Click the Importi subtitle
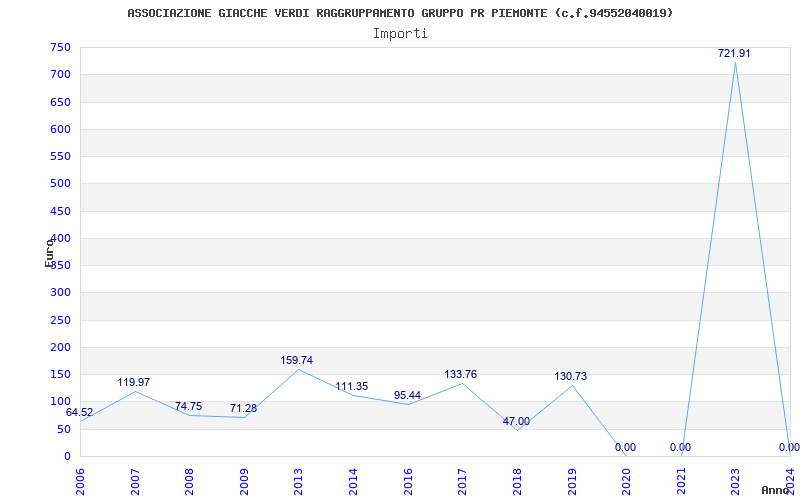 [x=400, y=34]
